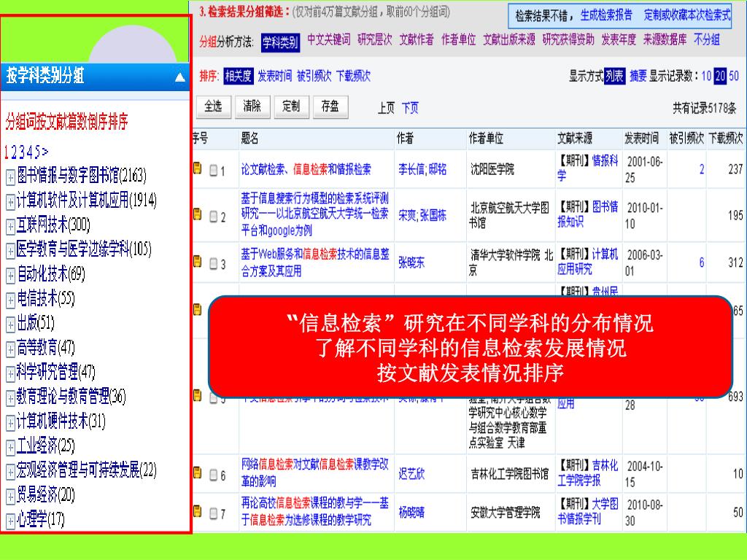Expand 图书情报与数字图书馆(2163) group
This screenshot has width=747, height=560.
click(x=10, y=177)
